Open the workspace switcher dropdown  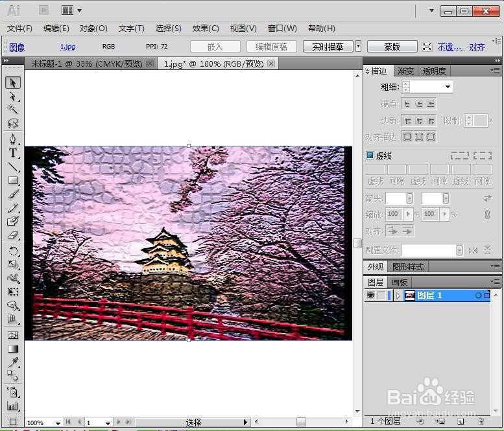click(432, 10)
